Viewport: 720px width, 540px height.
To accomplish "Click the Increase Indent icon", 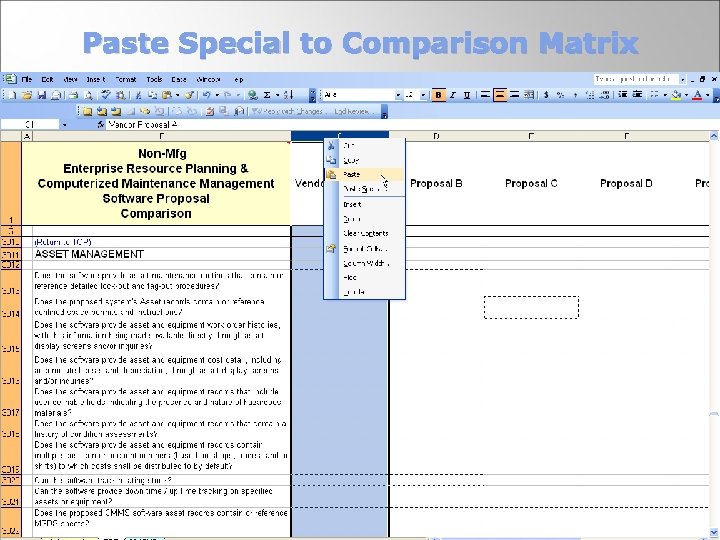I will click(637, 95).
